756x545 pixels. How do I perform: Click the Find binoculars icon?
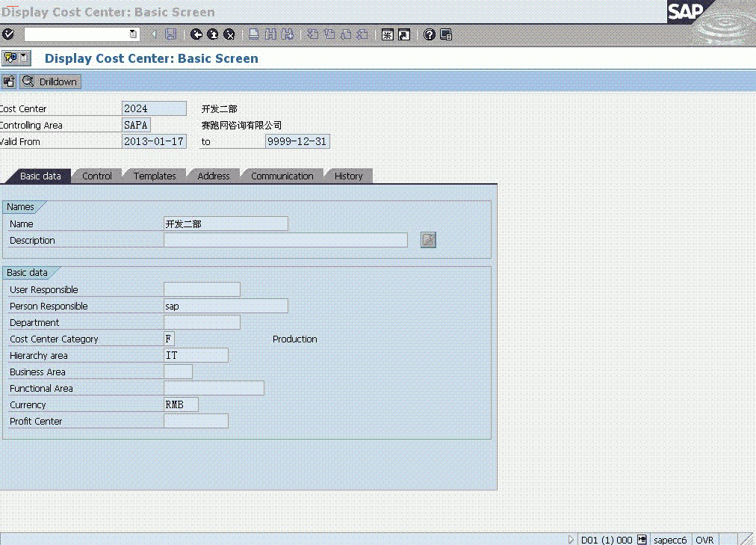[271, 34]
